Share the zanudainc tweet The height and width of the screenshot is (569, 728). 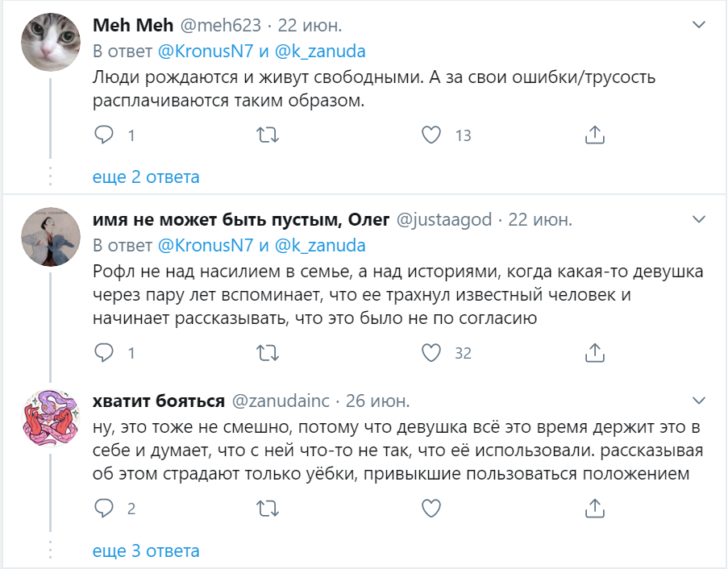594,508
